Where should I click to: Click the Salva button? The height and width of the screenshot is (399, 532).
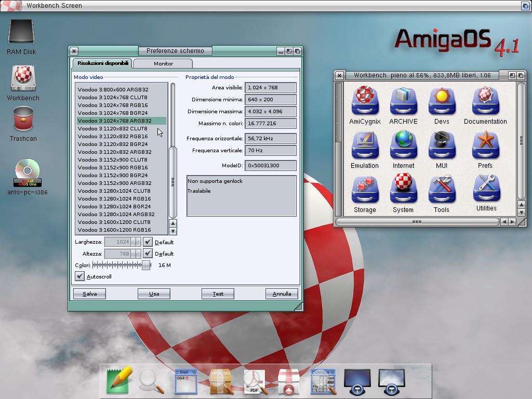89,294
